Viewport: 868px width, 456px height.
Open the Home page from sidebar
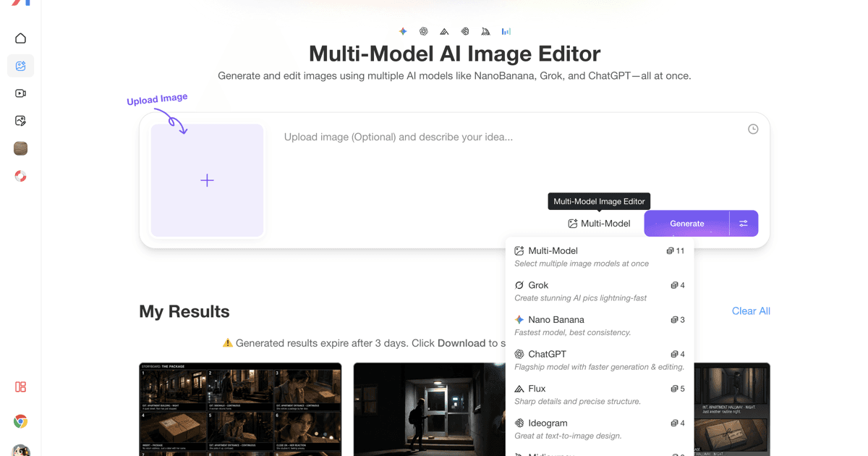coord(20,38)
